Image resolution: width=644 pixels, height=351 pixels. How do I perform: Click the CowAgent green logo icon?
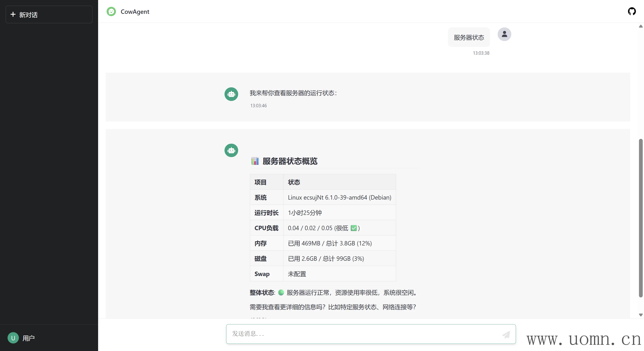click(x=111, y=12)
